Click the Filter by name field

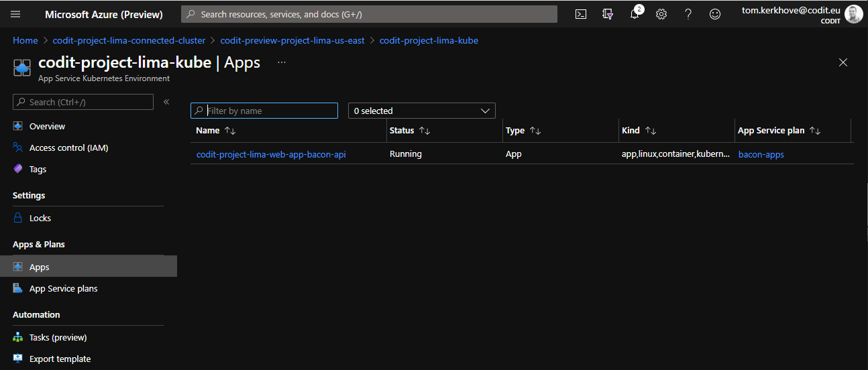coord(270,111)
